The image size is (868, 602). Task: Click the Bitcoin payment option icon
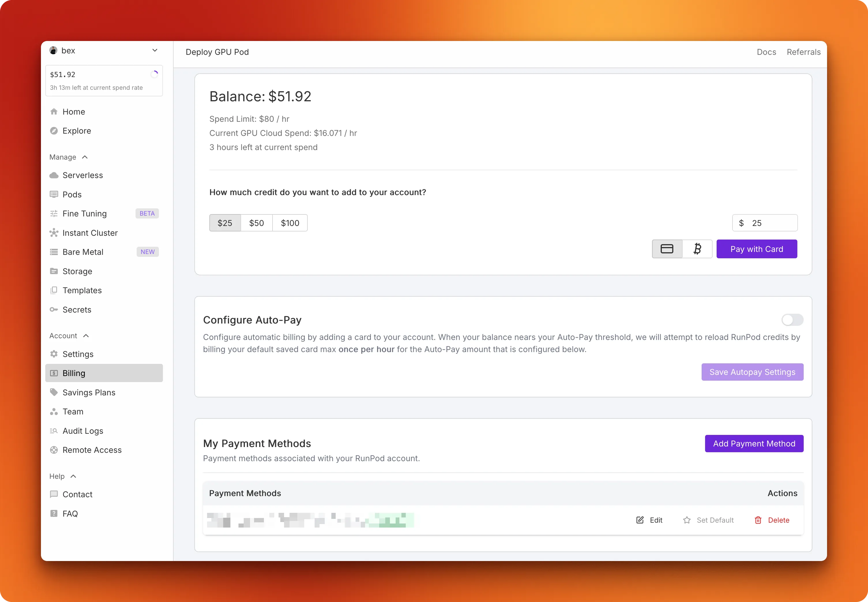point(697,249)
